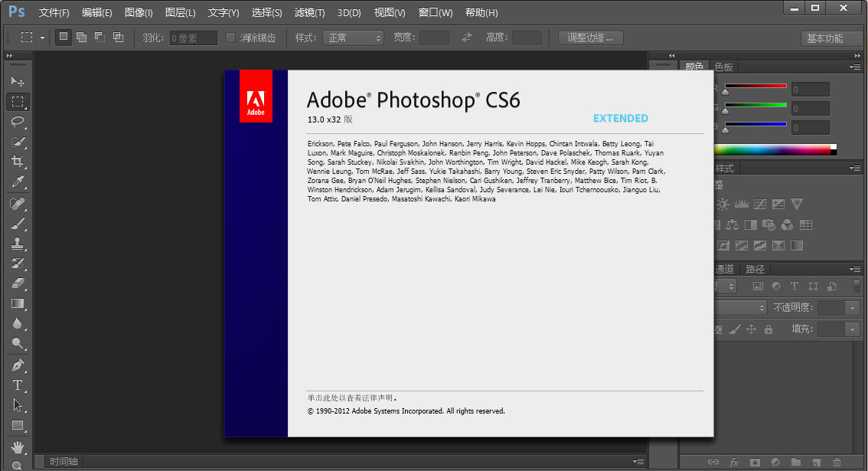
Task: Select the Rectangle shape tool
Action: 18,426
